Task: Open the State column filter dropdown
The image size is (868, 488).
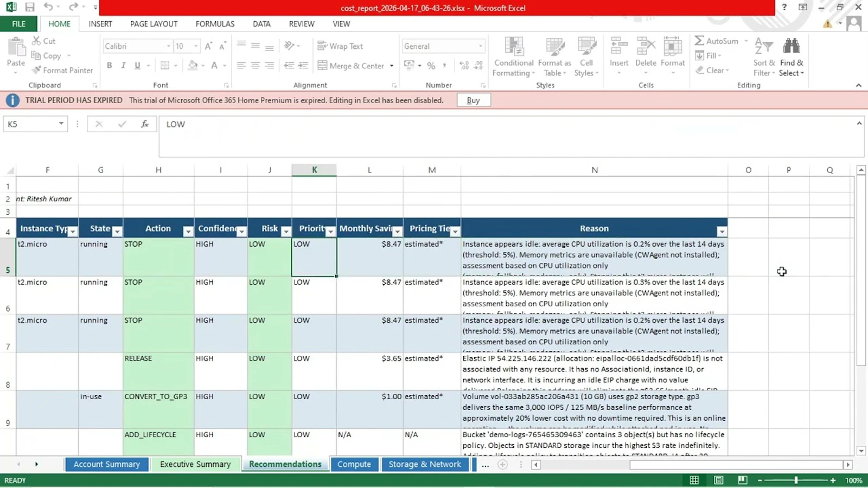Action: click(x=117, y=232)
